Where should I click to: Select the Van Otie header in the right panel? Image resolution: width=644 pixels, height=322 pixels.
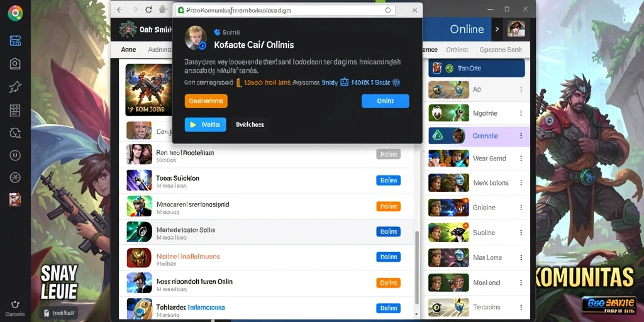[x=477, y=68]
